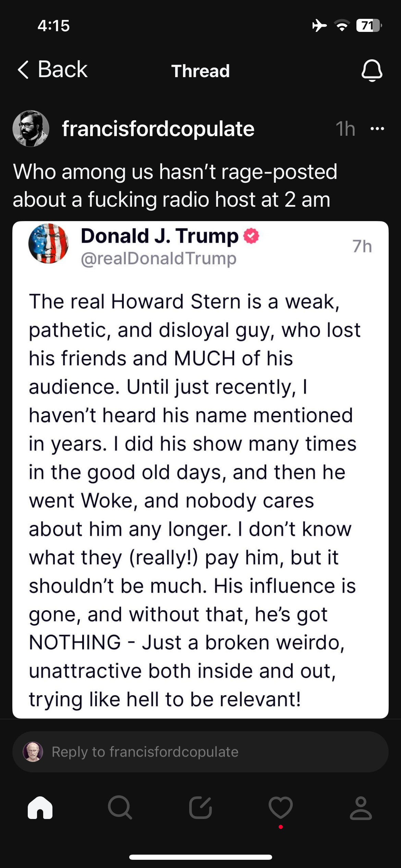Tap the 1h post timestamp
The width and height of the screenshot is (401, 868).
pyautogui.click(x=345, y=129)
